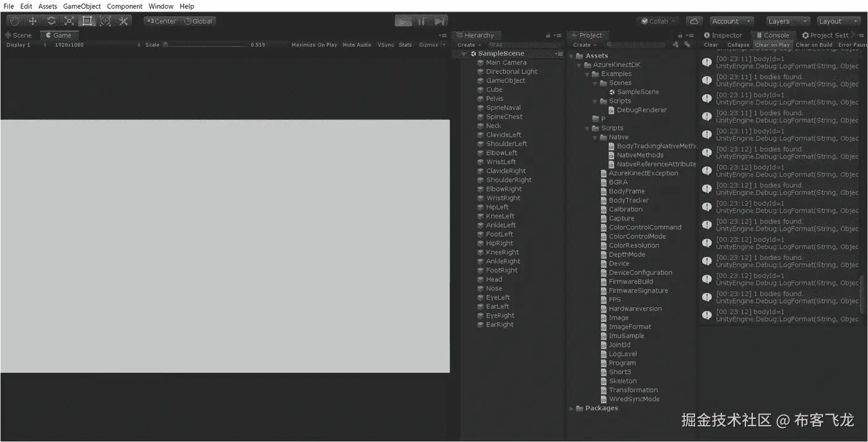Open the Collab dropdown

point(658,21)
